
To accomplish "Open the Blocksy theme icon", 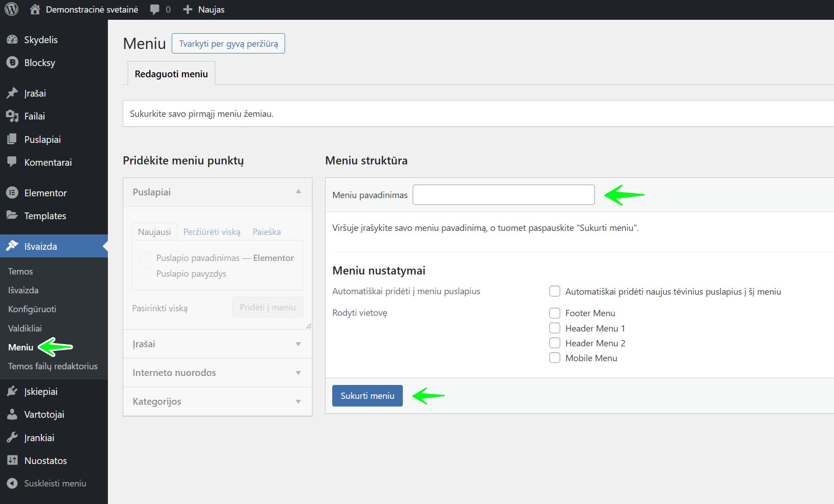I will tap(12, 62).
